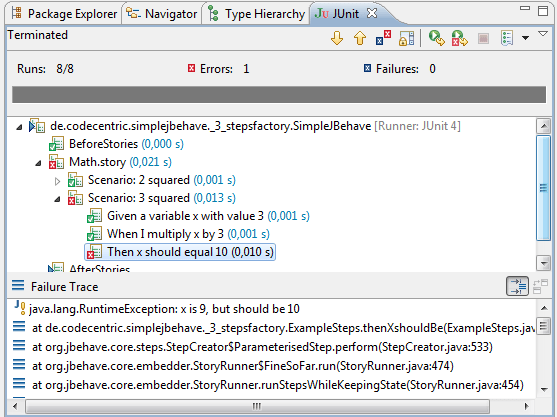Rerun the test icon
The width and height of the screenshot is (557, 417).
[436, 38]
